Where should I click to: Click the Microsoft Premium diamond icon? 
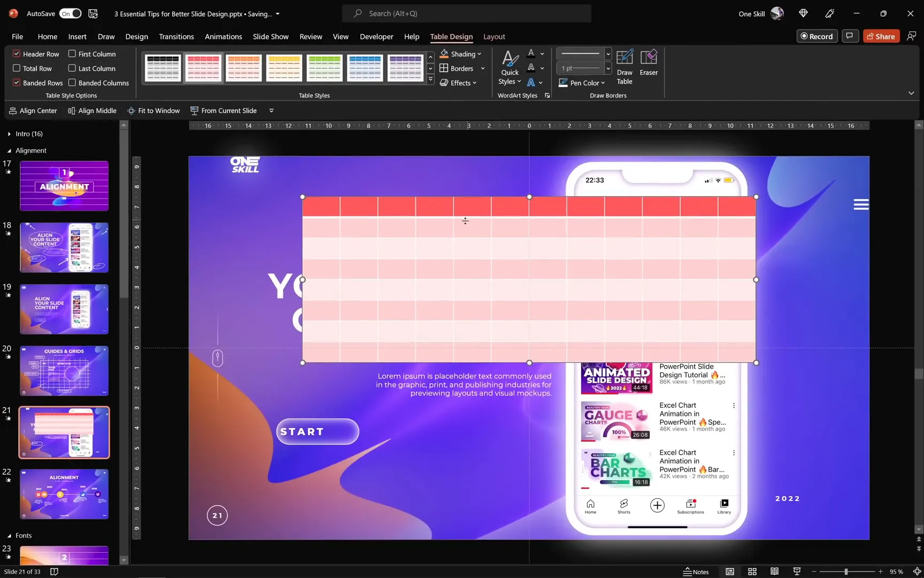[x=803, y=13]
